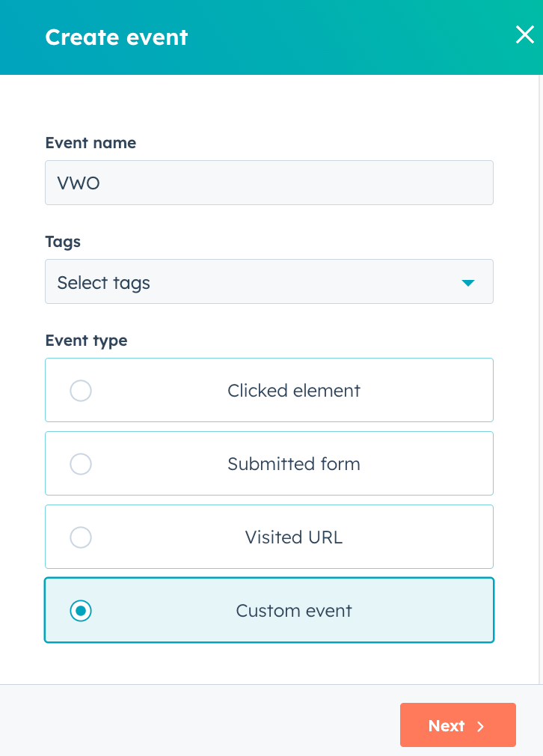The image size is (543, 756).
Task: Click the Create event header title
Action: pyautogui.click(x=117, y=37)
